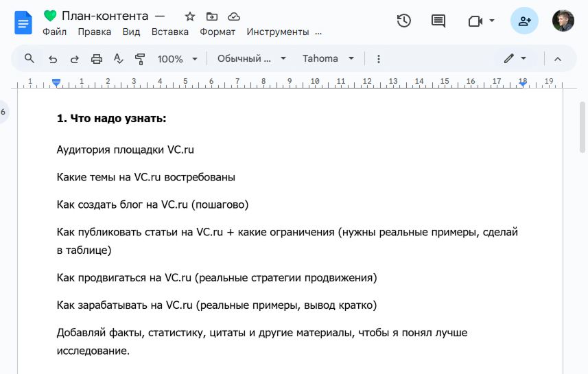Open the Google Docs home icon
Image resolution: width=588 pixels, height=374 pixels.
pos(23,23)
